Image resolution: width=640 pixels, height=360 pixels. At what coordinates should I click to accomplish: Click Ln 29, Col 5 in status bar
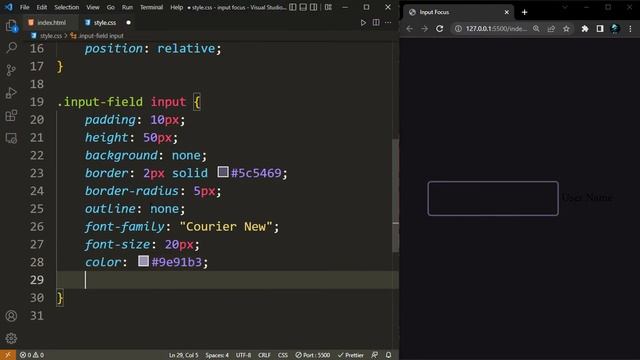point(184,355)
